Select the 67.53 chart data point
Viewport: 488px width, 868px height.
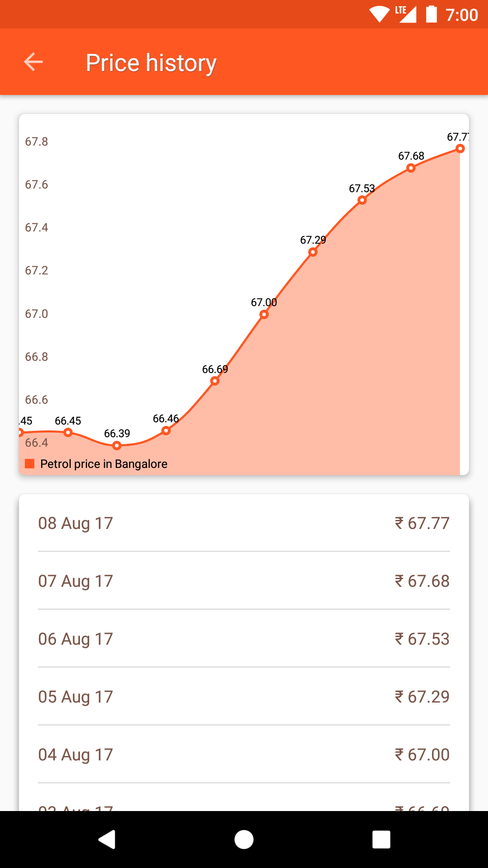pos(362,200)
